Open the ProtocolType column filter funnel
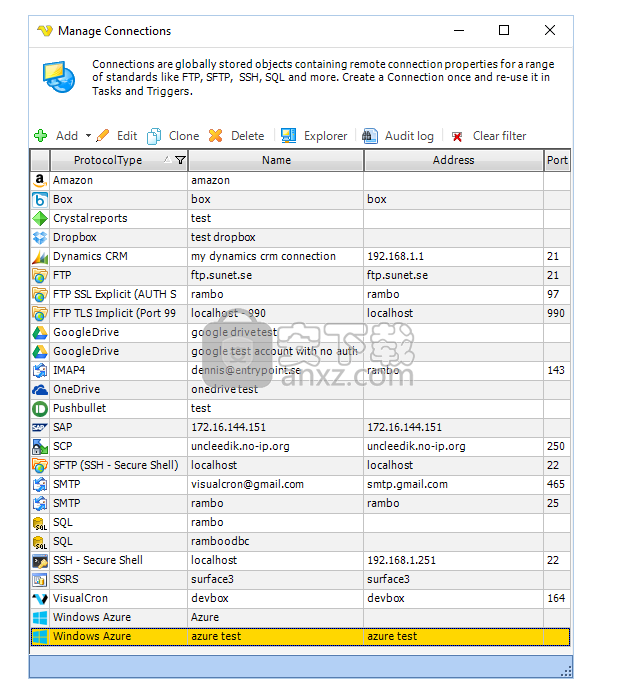The image size is (620, 699). point(181,160)
